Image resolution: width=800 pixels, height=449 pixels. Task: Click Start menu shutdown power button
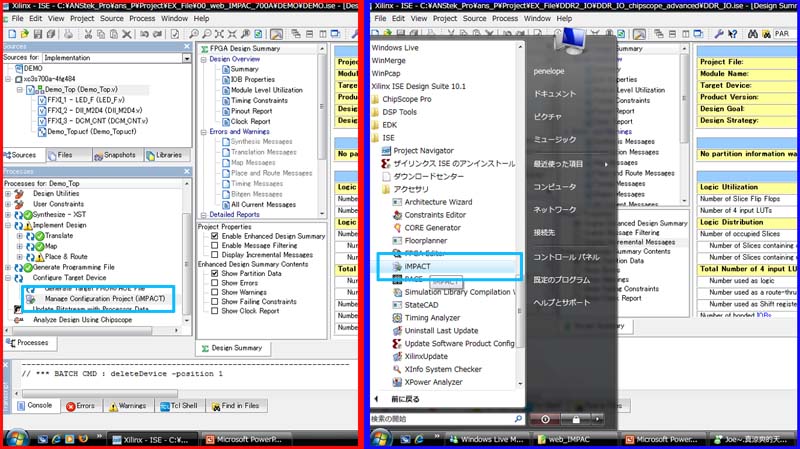click(544, 419)
